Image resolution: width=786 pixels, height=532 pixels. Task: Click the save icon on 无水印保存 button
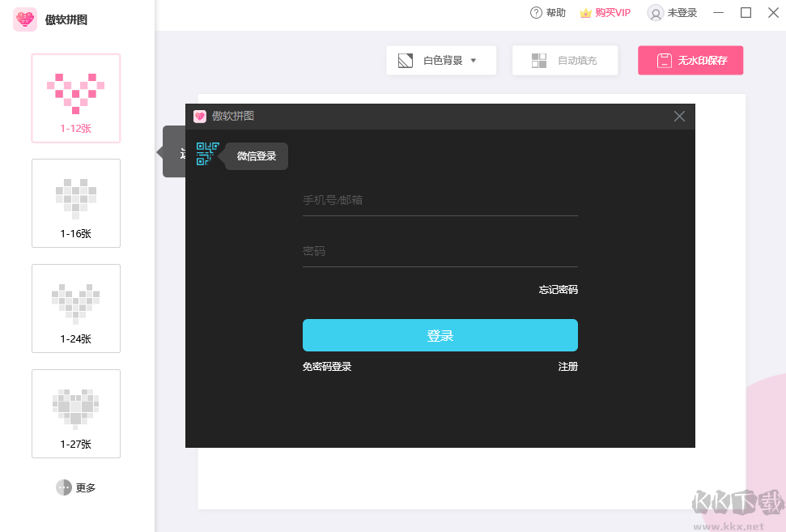click(665, 60)
